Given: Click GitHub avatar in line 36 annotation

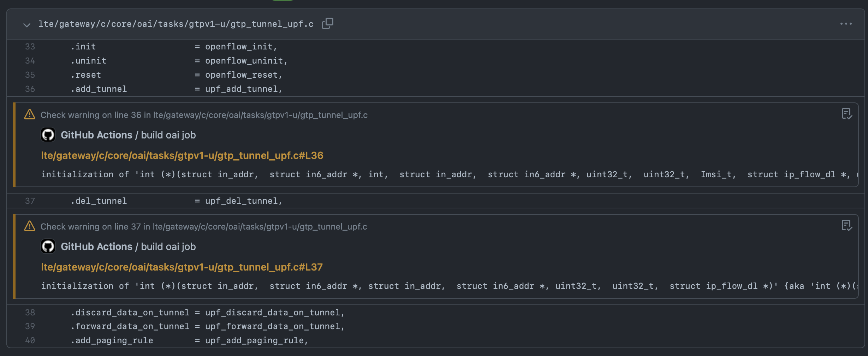Looking at the screenshot, I should coord(48,135).
